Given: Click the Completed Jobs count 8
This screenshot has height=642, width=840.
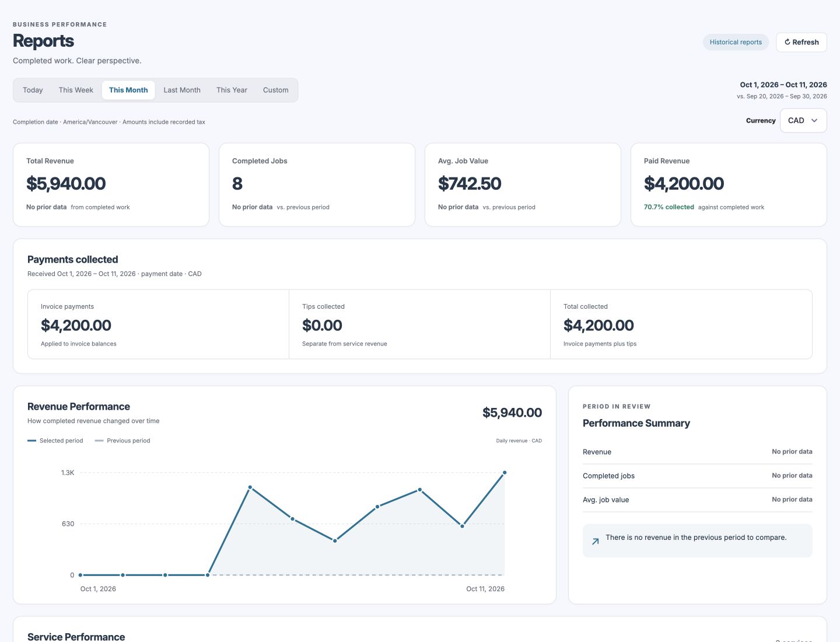Looking at the screenshot, I should [x=237, y=184].
